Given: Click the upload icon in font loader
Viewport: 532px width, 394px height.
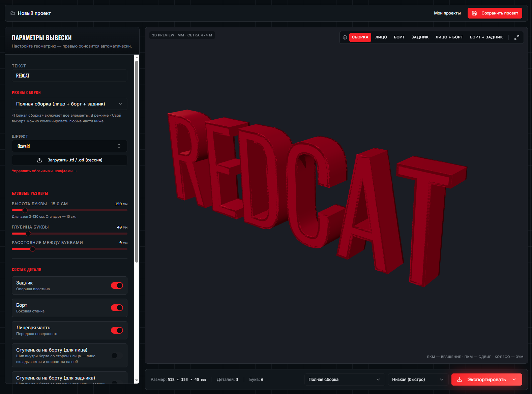Looking at the screenshot, I should [x=39, y=160].
